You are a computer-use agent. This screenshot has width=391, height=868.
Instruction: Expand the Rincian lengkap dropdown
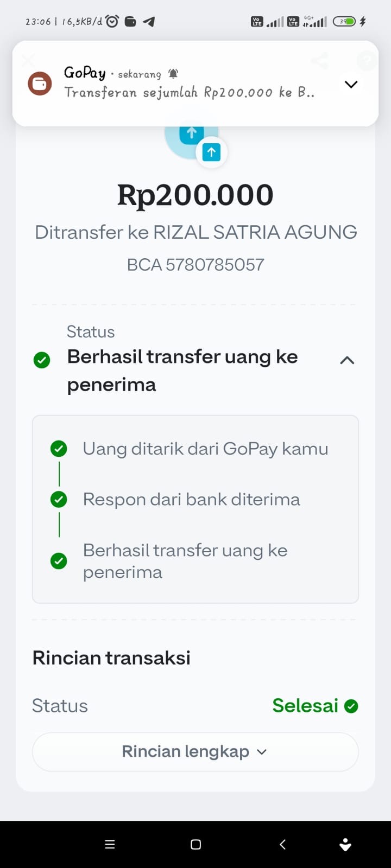[195, 751]
